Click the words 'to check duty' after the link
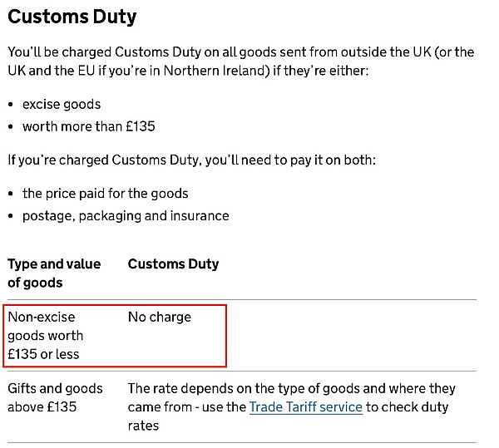This screenshot has height=448, width=499. [x=407, y=407]
